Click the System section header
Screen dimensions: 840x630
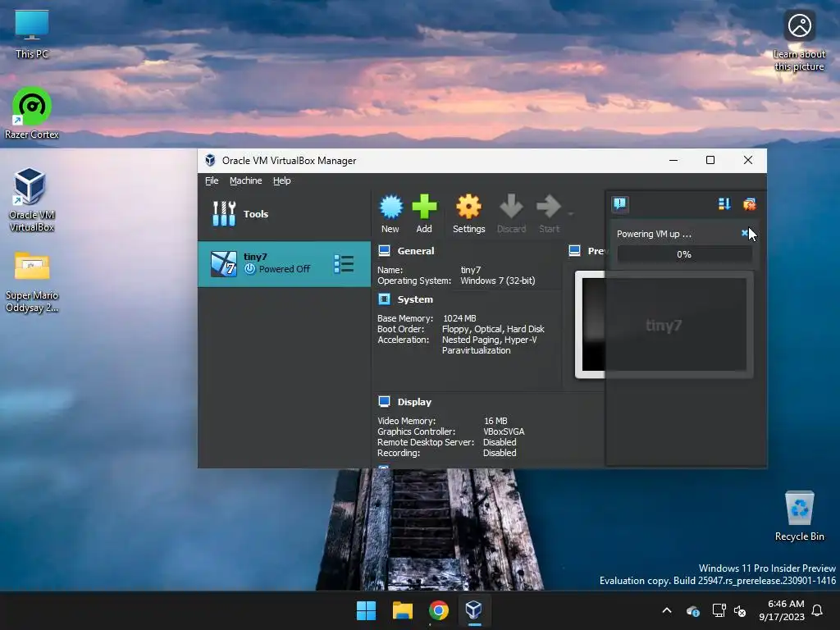tap(415, 299)
